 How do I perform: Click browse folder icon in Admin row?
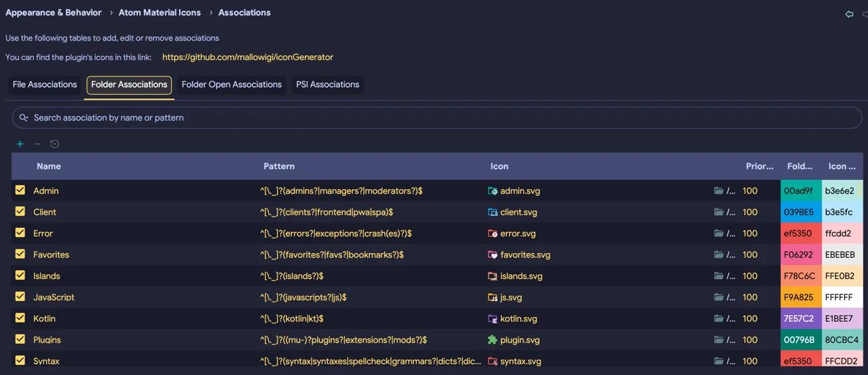[719, 190]
